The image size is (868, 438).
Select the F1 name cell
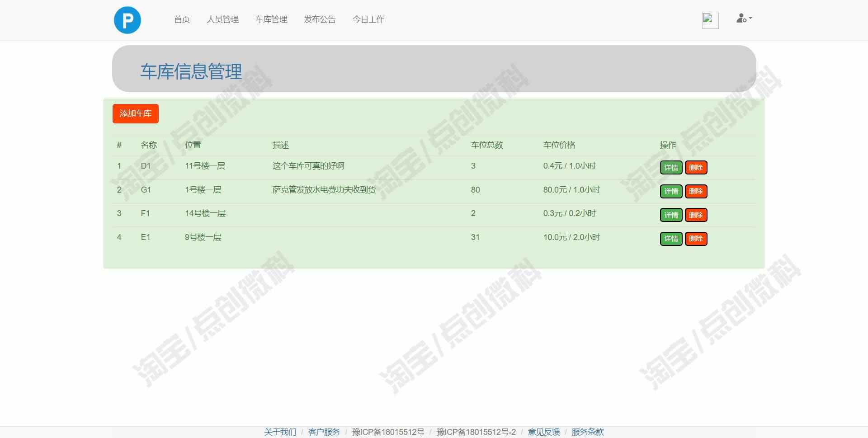145,213
